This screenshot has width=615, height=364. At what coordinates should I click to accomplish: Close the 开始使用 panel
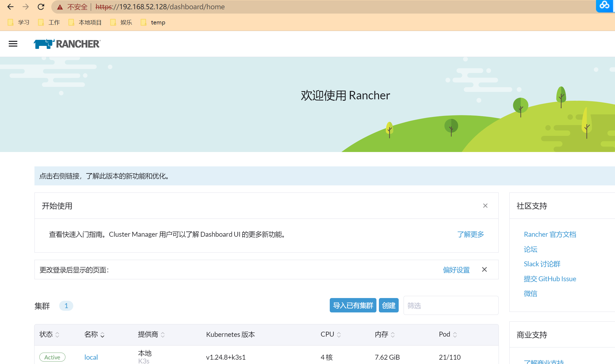(x=485, y=206)
